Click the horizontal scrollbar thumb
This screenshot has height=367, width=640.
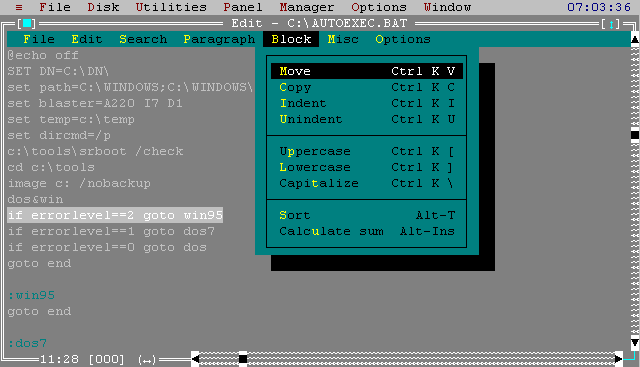243,359
